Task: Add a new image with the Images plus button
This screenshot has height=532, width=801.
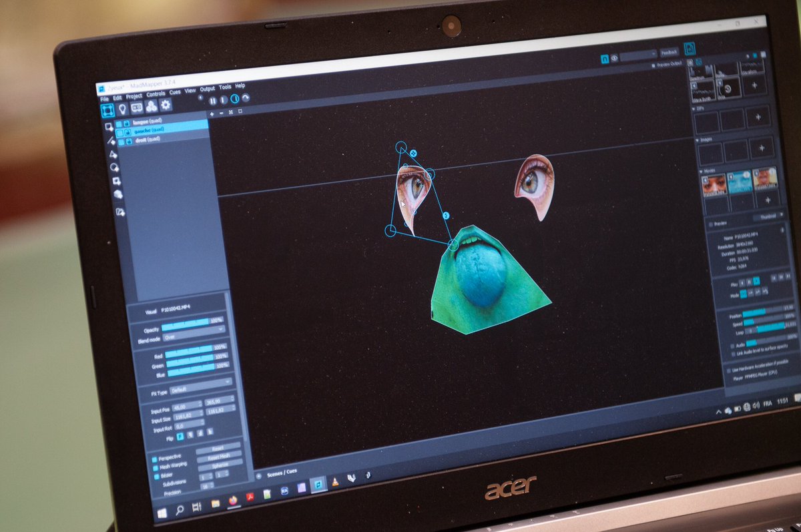Action: coord(762,148)
